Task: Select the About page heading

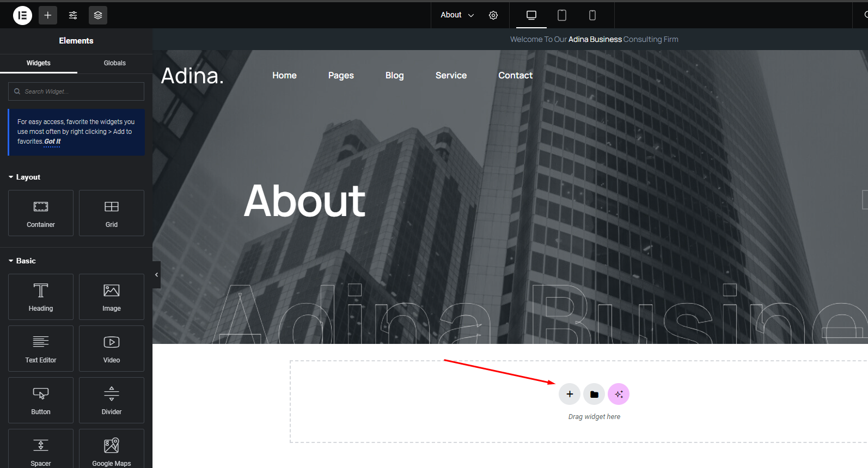Action: coord(304,201)
